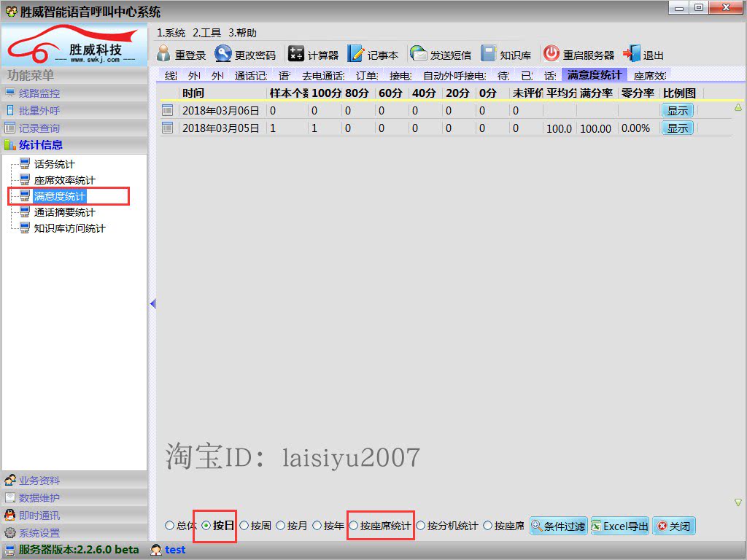Select the 总体 radio option
The height and width of the screenshot is (560, 747).
(x=181, y=526)
